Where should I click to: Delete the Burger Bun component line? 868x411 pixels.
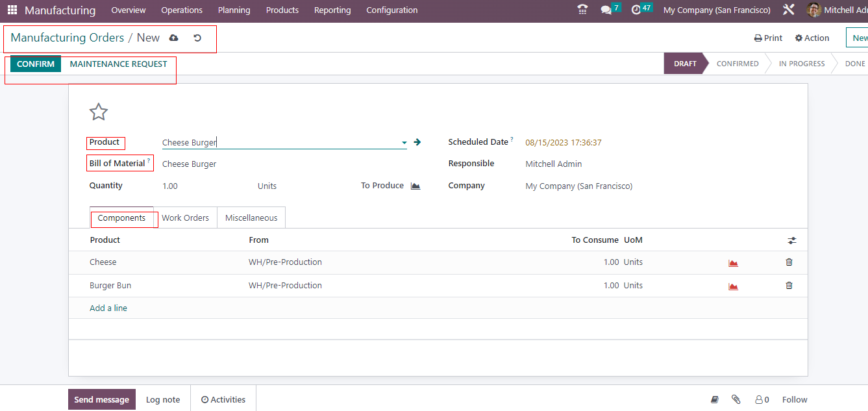click(789, 286)
